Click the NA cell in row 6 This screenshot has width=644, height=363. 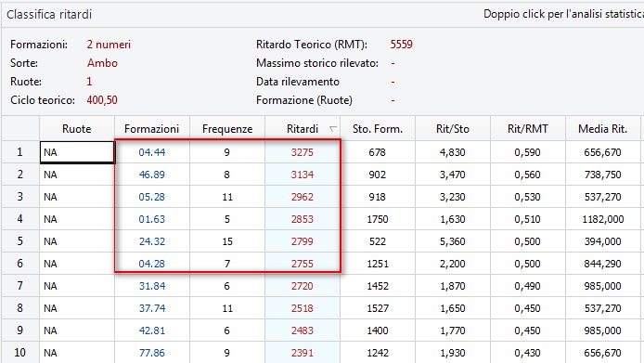[x=77, y=264]
